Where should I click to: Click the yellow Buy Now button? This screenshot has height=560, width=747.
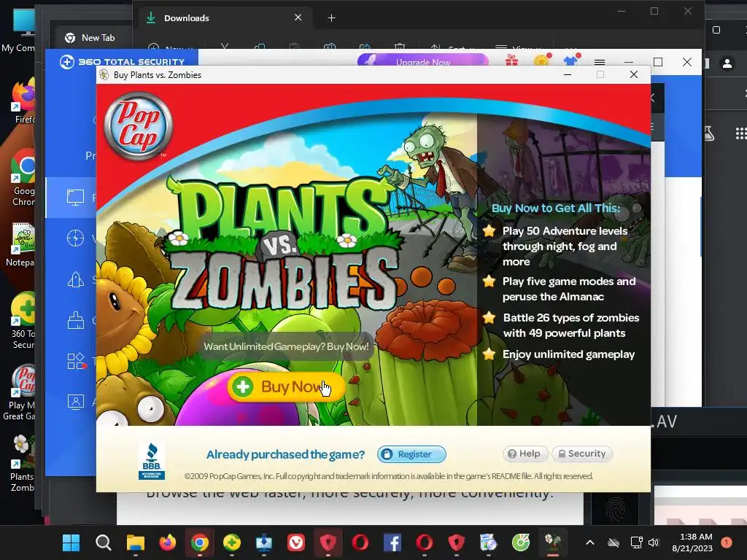pos(286,386)
